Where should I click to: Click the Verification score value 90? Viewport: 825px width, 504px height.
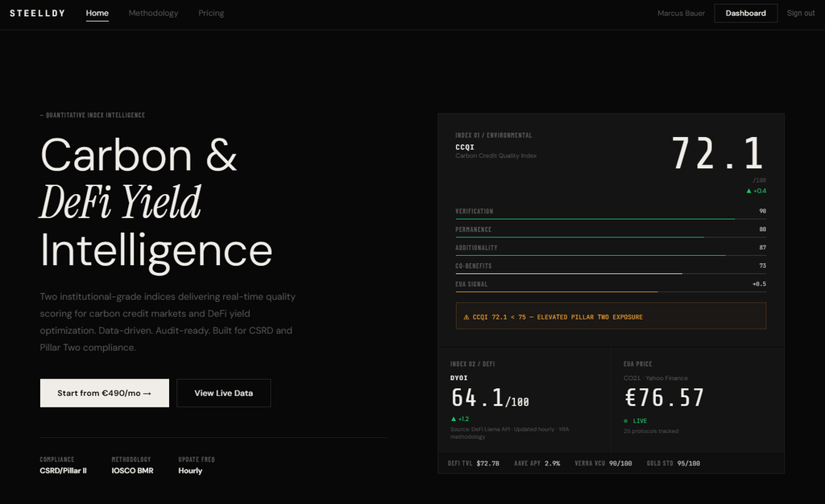(x=762, y=211)
